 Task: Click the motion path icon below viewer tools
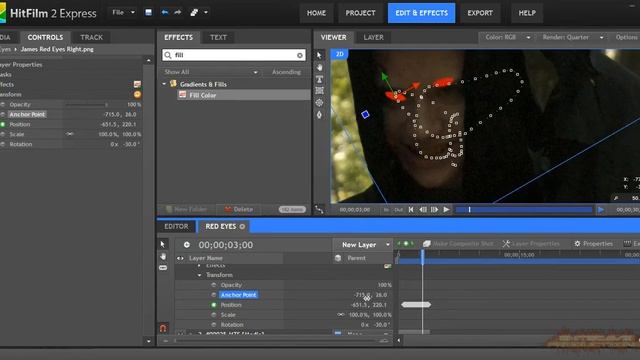(319, 209)
